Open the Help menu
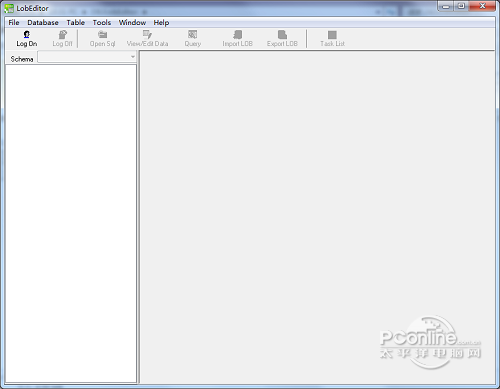500x389 pixels. pos(161,23)
